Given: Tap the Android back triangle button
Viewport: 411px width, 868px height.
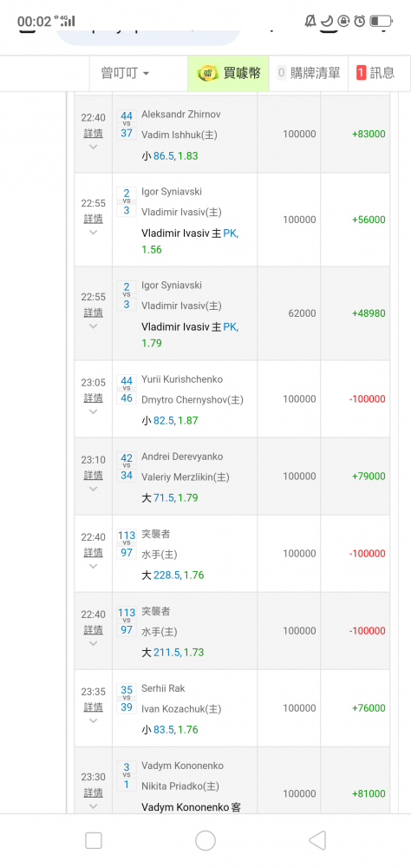Looking at the screenshot, I should (317, 840).
